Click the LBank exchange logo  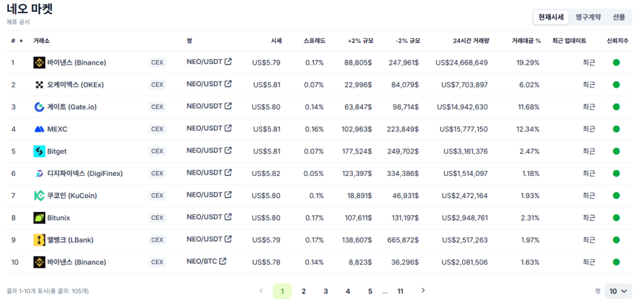click(39, 240)
